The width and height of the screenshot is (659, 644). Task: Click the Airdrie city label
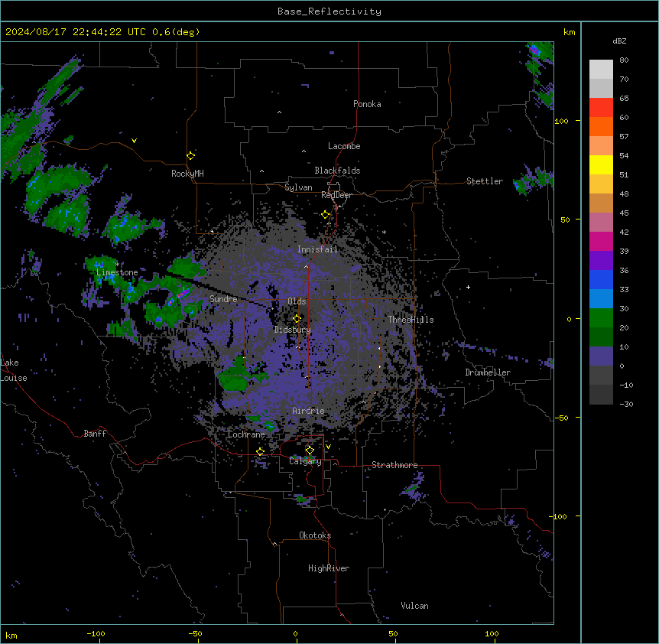tap(309, 411)
